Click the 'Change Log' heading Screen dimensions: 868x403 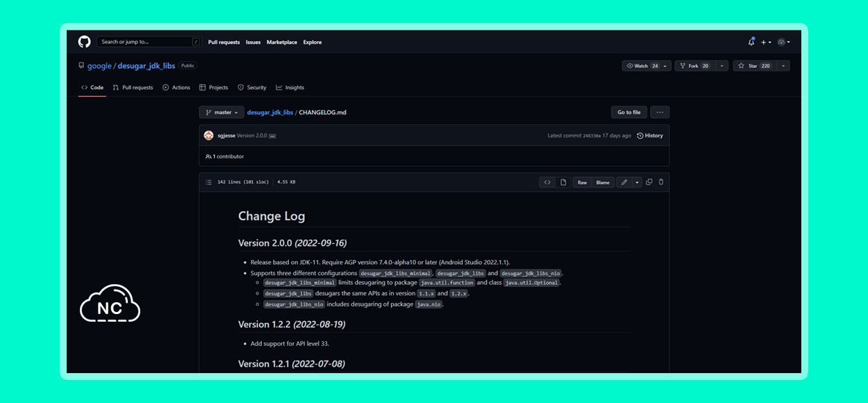pyautogui.click(x=272, y=216)
